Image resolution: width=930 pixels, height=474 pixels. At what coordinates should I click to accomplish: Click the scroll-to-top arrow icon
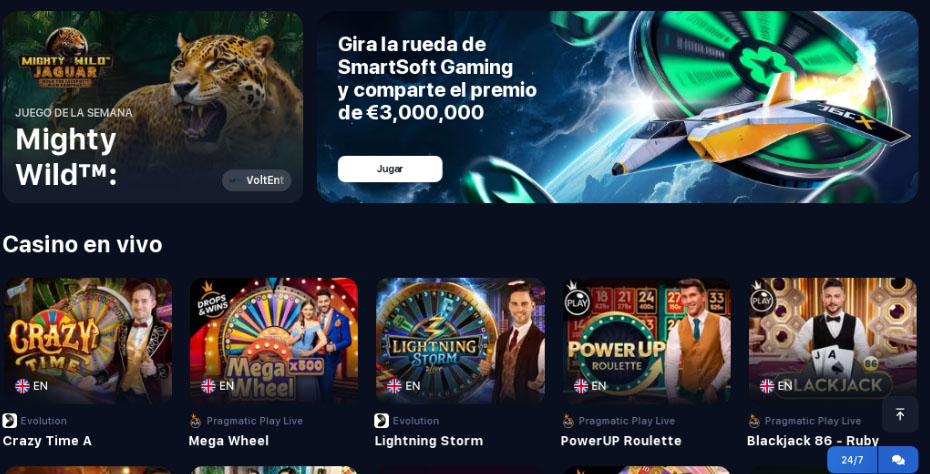pos(900,414)
